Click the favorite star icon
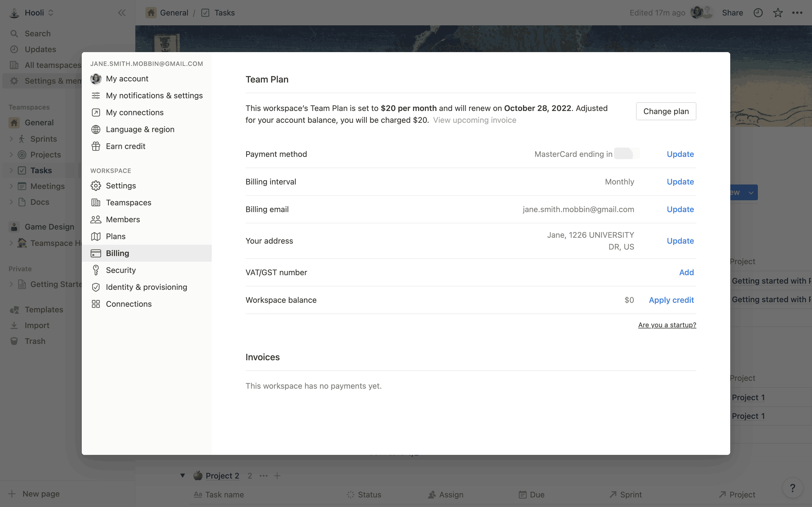This screenshot has width=812, height=507. pyautogui.click(x=777, y=13)
